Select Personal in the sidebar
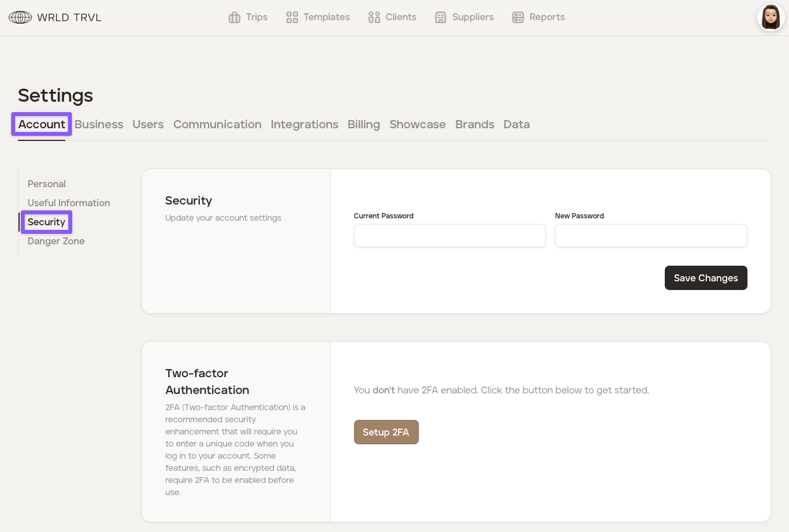789x532 pixels. 47,184
